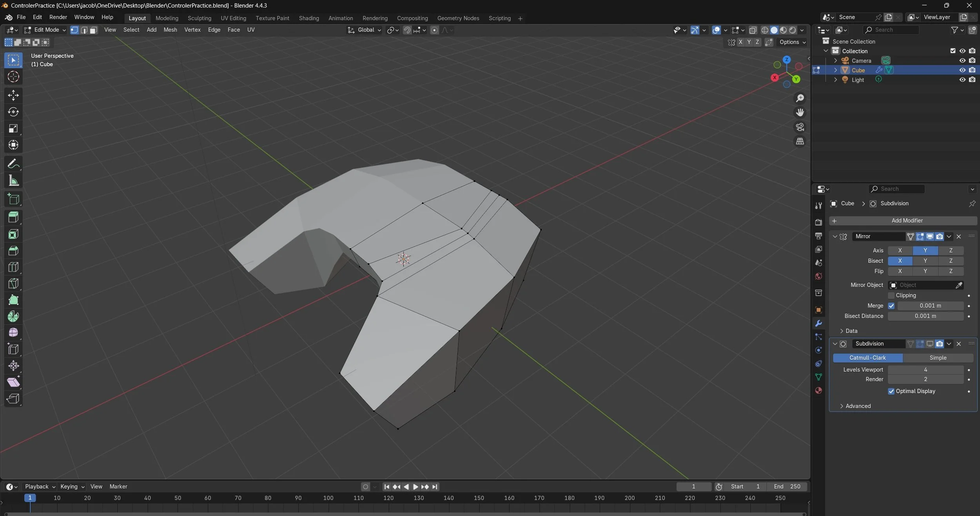Uncheck Optimal Display option

click(891, 391)
